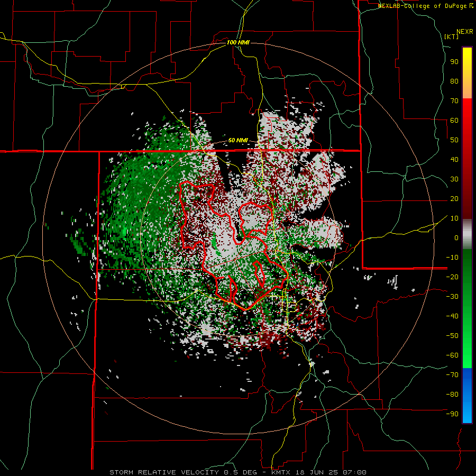Click the 07:00 timestamp in the caption
Image resolution: width=476 pixels, height=476 pixels.
click(x=355, y=472)
